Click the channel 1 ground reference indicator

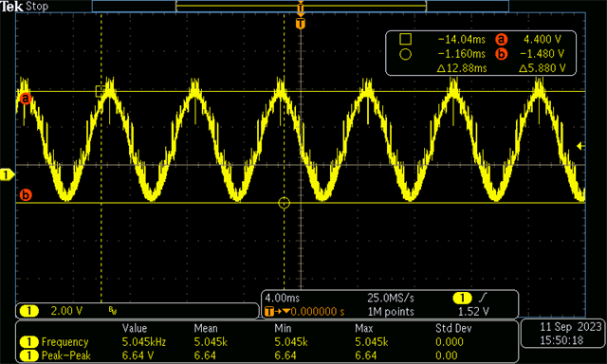7,175
